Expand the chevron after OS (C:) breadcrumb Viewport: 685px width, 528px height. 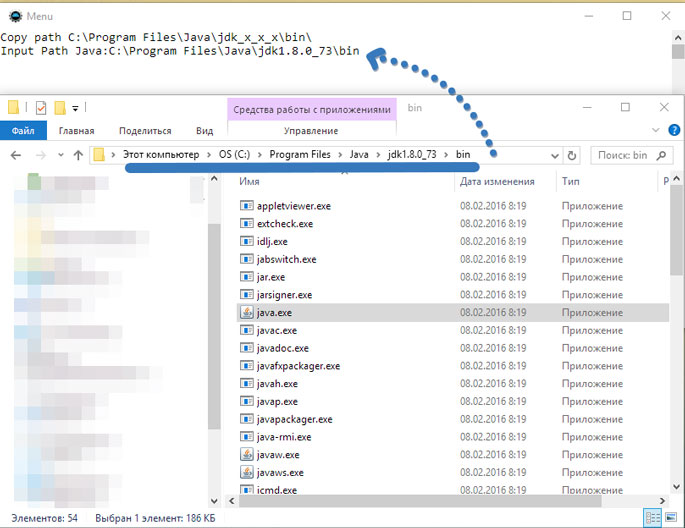(x=260, y=155)
